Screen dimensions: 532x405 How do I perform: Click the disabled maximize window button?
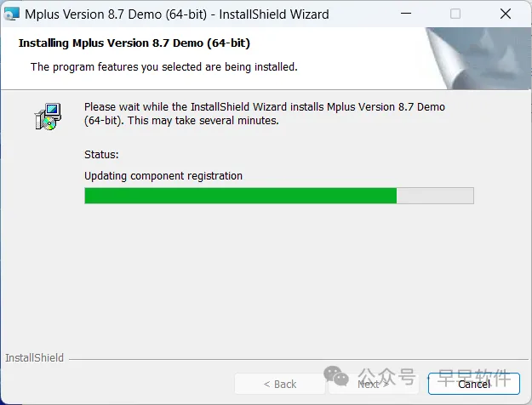point(455,14)
